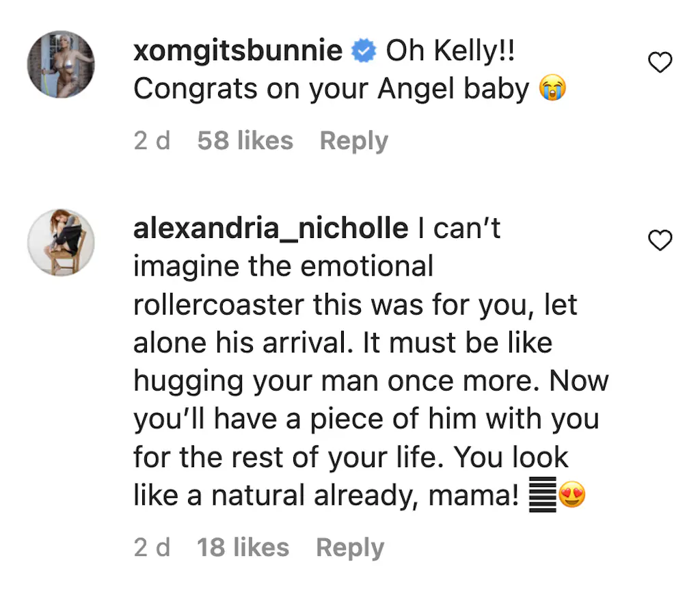The image size is (700, 602).
Task: Click the crying emoji after Angel baby
Action: click(x=552, y=90)
